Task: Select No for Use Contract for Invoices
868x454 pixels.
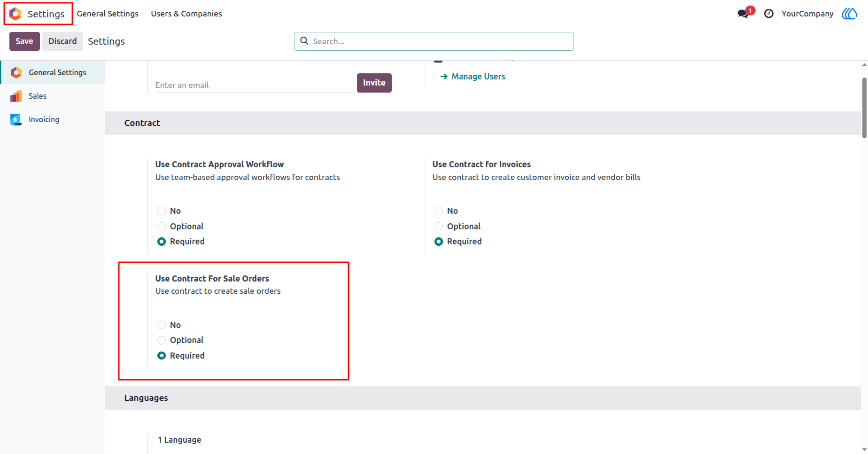Action: [x=439, y=211]
